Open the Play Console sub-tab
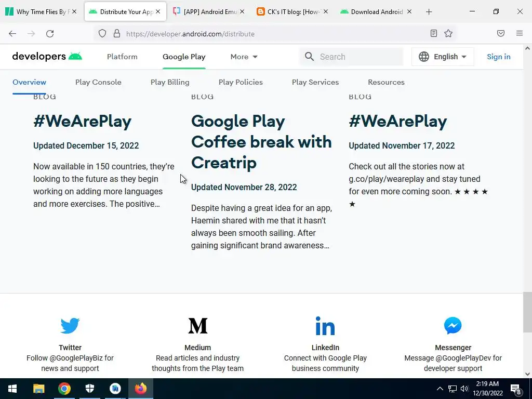This screenshot has height=399, width=532. 98,82
